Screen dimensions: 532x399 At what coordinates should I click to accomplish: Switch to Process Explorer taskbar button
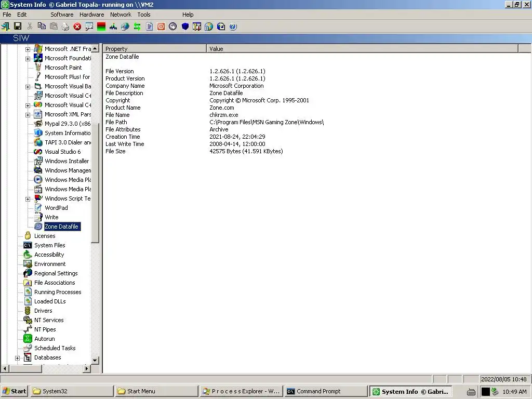tap(241, 391)
